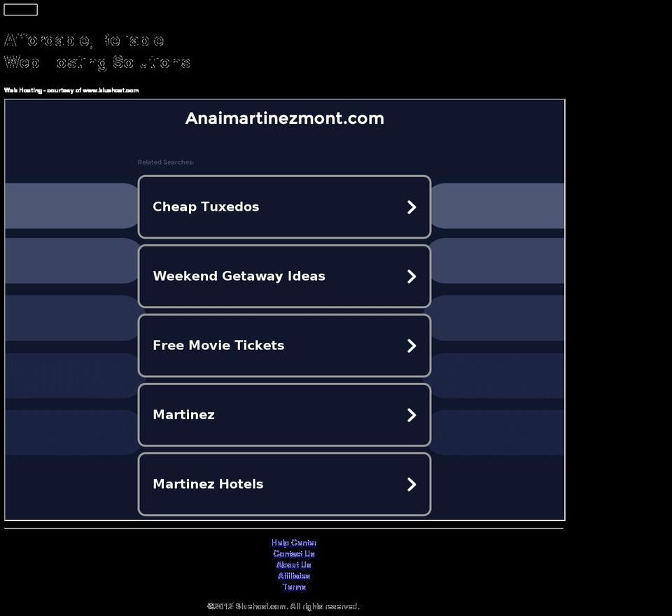Click the Affordable, Reliable Web Hosting Solutions banner
This screenshot has height=616, width=672.
click(97, 51)
